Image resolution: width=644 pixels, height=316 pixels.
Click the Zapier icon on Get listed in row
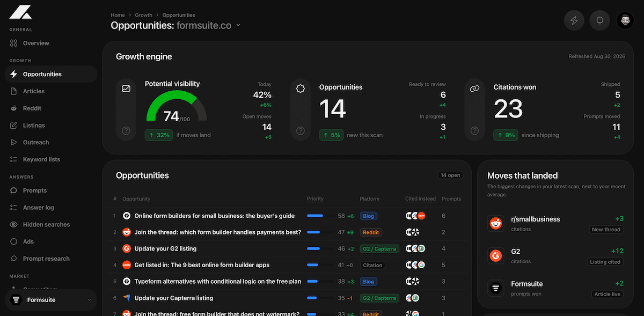127,265
